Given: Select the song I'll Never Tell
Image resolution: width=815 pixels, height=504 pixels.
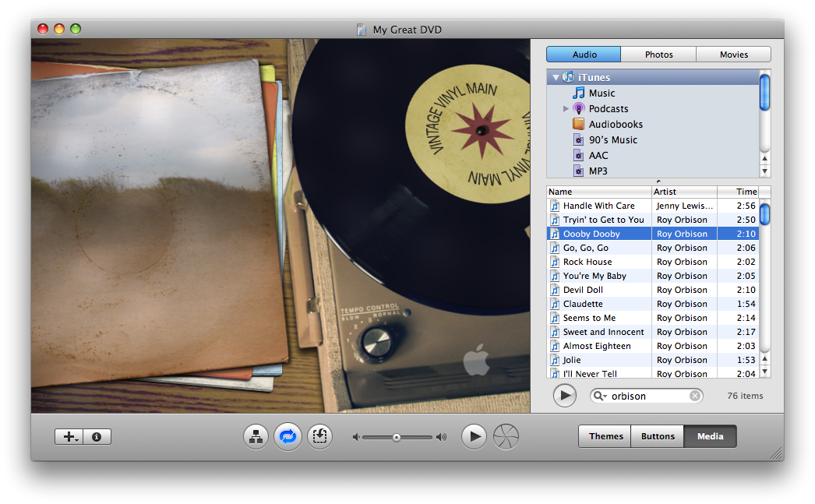Looking at the screenshot, I should coord(653,373).
